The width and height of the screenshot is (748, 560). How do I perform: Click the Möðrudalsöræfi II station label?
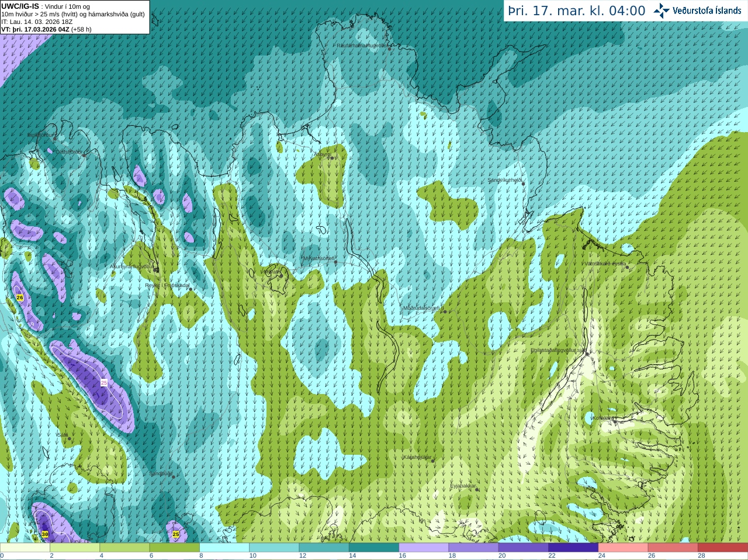[424, 308]
